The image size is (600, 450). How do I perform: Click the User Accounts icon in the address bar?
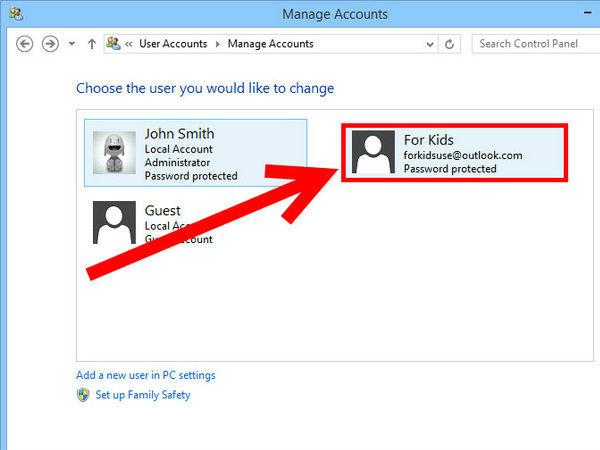115,44
